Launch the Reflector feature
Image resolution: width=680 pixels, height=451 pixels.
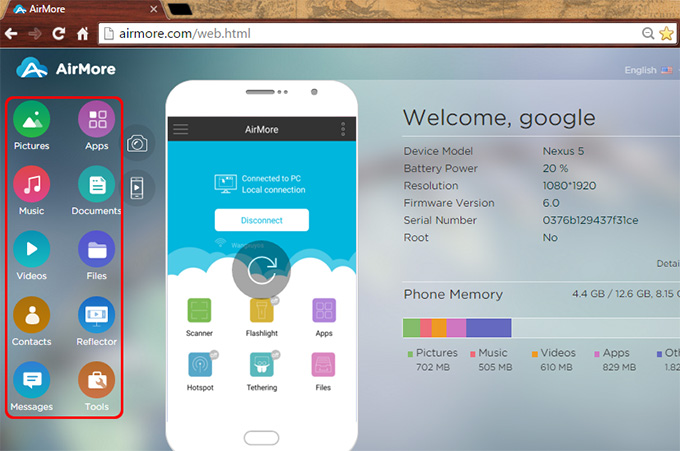point(96,315)
